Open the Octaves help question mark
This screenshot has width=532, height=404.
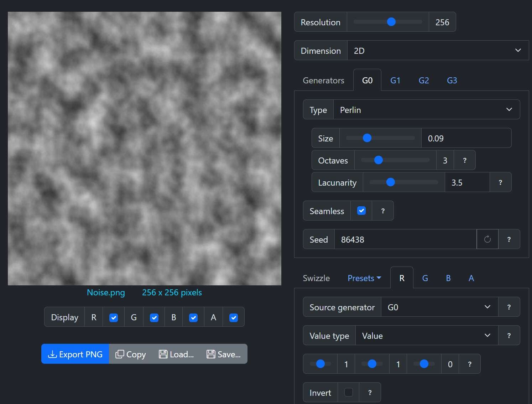click(x=465, y=160)
